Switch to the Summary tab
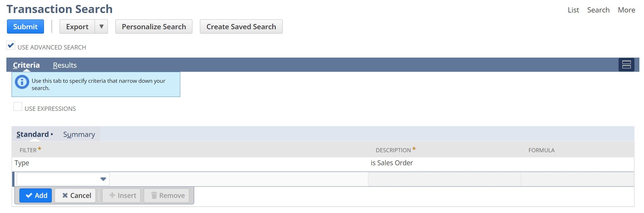644x213 pixels. pos(78,134)
